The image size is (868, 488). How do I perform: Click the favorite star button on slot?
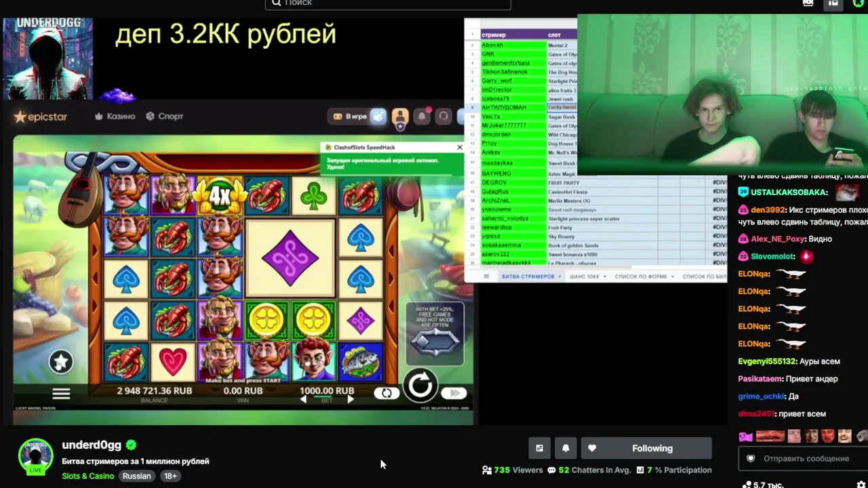60,362
